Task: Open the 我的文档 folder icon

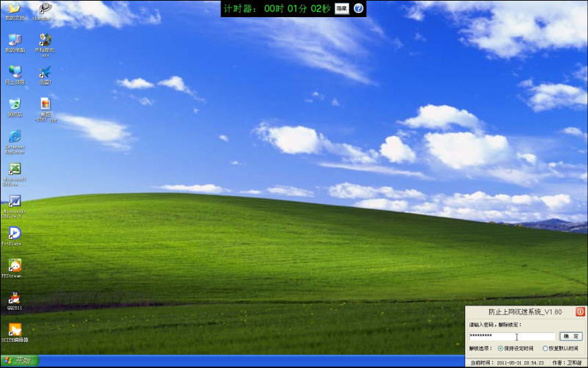Action: click(x=14, y=10)
